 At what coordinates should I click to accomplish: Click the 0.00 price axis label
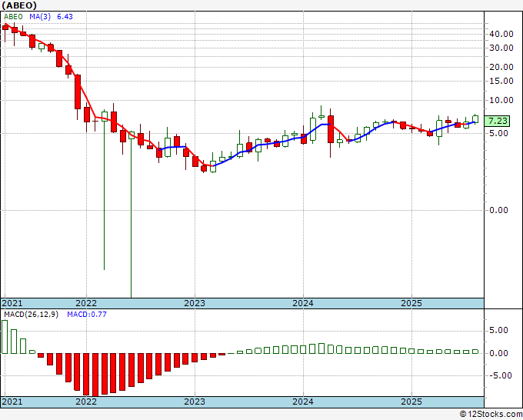tap(498, 210)
